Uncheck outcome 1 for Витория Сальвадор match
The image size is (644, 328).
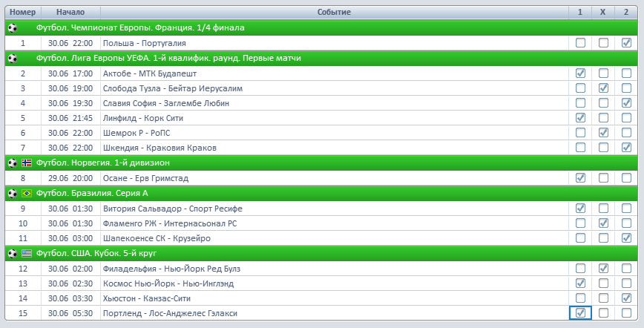click(x=580, y=208)
